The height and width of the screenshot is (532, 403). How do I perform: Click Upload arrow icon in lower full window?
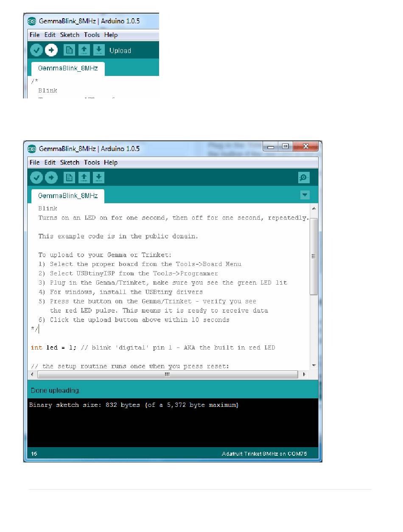click(x=51, y=177)
